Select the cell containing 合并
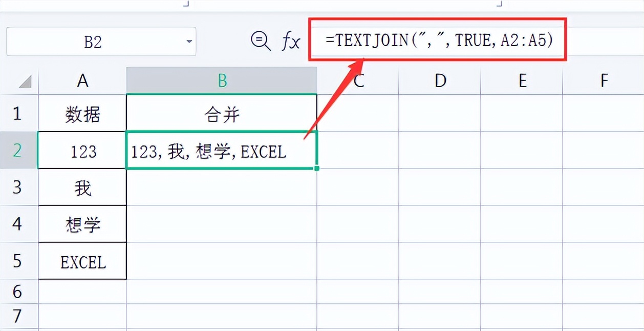This screenshot has width=644, height=331. click(x=222, y=114)
